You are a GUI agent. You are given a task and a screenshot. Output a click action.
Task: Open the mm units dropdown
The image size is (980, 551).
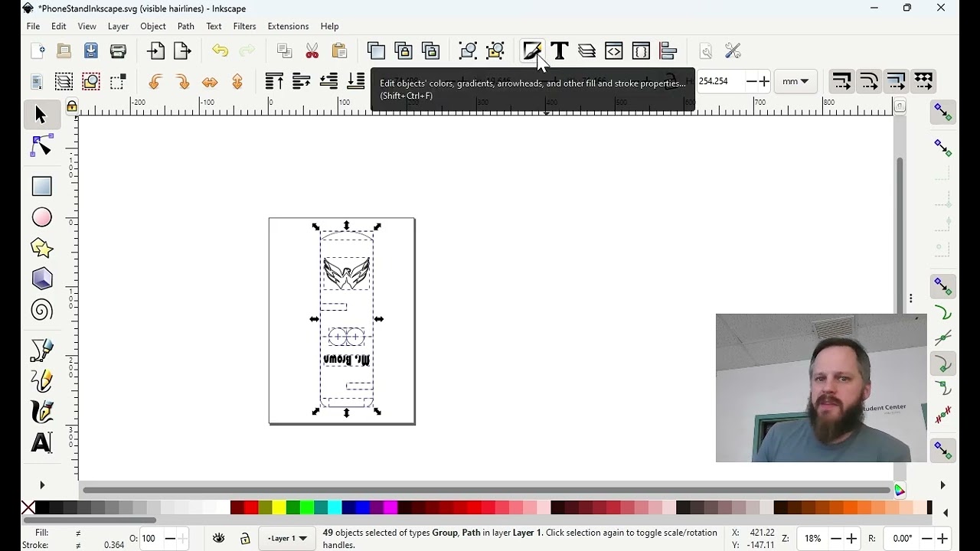(x=795, y=81)
